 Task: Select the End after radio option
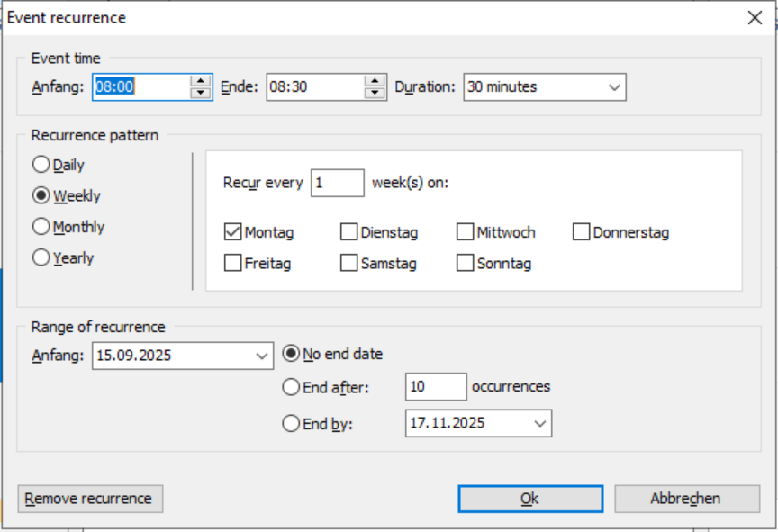pos(291,387)
